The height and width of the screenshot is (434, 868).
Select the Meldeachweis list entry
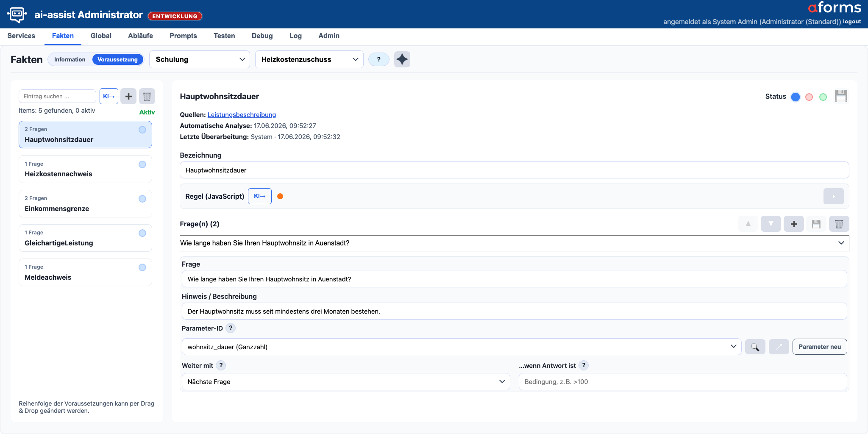point(85,272)
